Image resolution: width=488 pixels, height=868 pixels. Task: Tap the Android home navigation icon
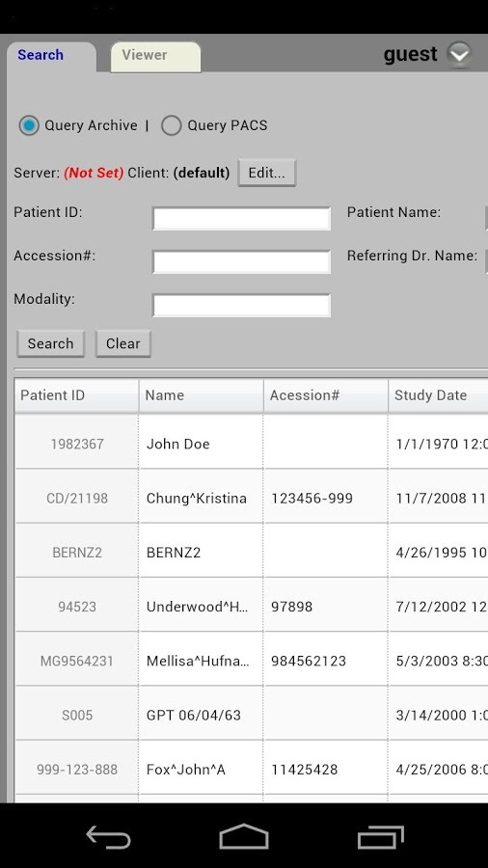pos(243,836)
